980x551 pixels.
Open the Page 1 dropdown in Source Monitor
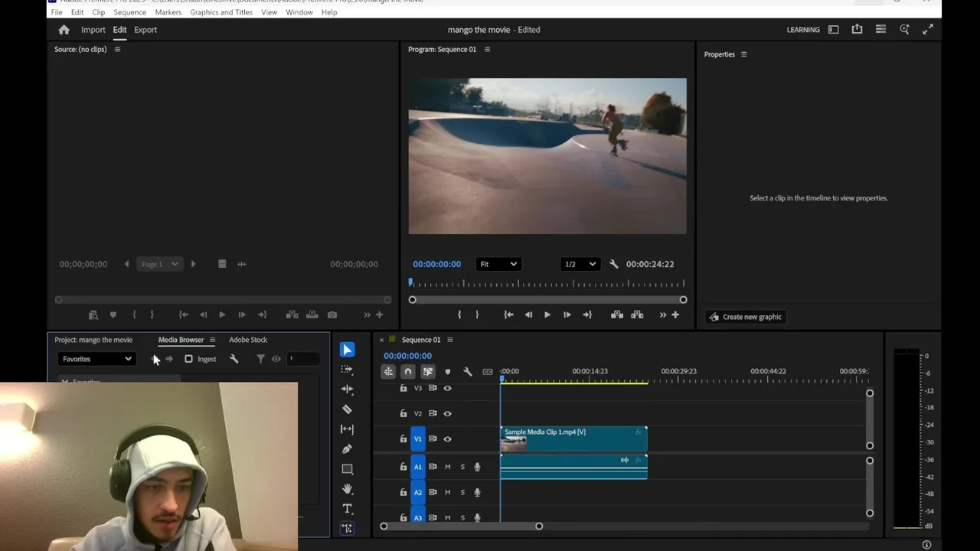coord(159,264)
